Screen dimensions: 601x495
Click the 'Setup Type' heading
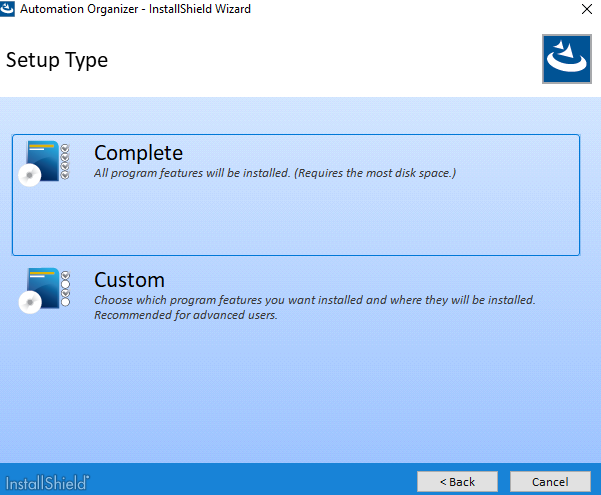coord(57,60)
